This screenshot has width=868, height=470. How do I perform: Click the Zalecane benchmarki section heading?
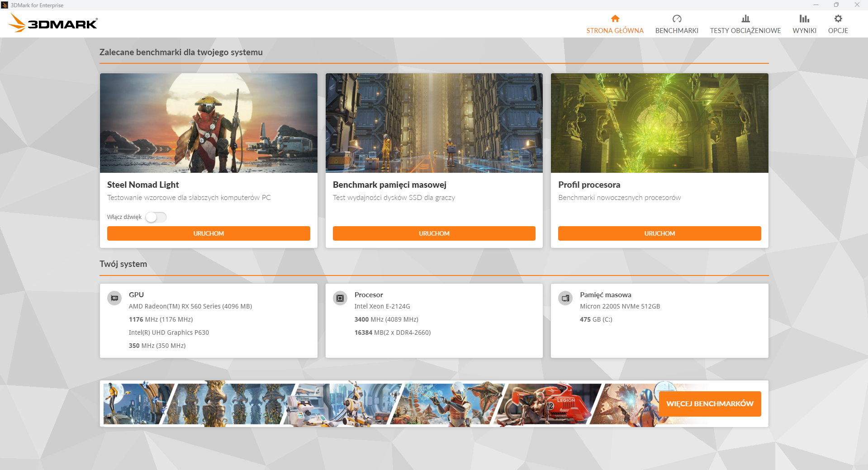pos(181,52)
